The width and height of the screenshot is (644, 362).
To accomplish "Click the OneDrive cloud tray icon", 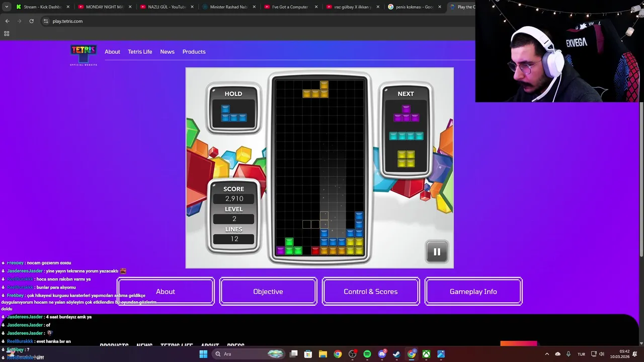I will click(557, 354).
